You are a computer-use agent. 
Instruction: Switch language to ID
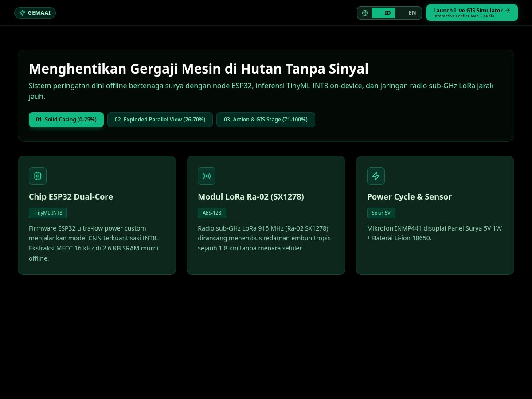click(x=383, y=13)
